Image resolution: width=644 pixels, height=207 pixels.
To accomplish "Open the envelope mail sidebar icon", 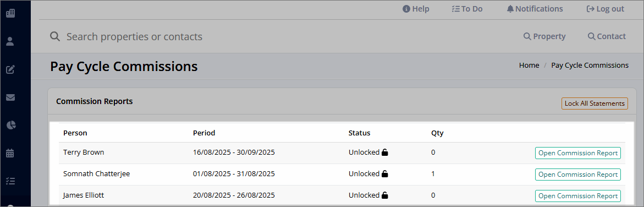I will [x=10, y=97].
